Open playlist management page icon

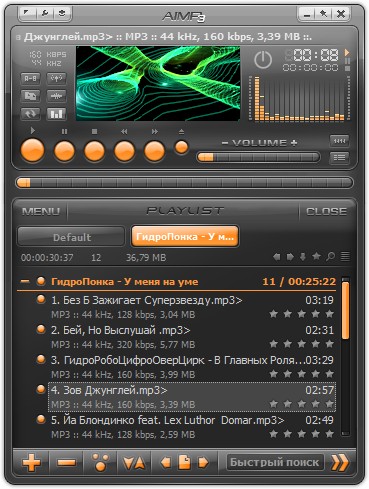click(x=184, y=462)
